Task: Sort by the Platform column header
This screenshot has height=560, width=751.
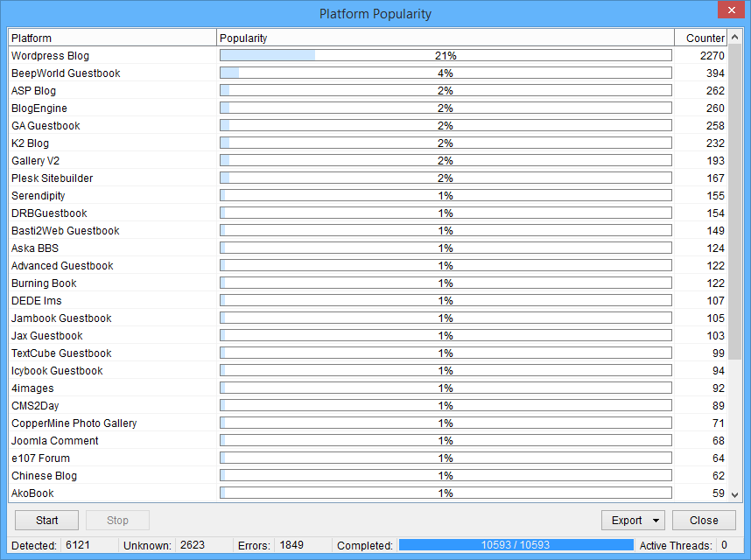Action: pyautogui.click(x=112, y=38)
